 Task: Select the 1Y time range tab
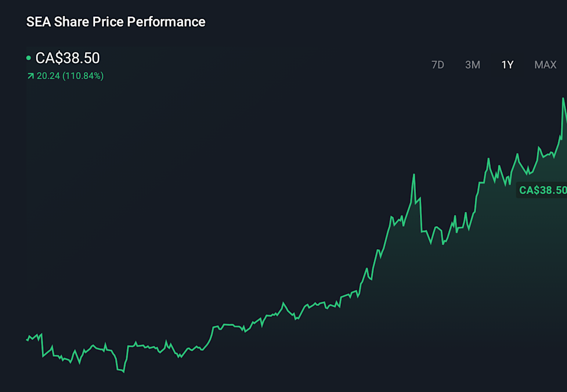click(x=507, y=65)
